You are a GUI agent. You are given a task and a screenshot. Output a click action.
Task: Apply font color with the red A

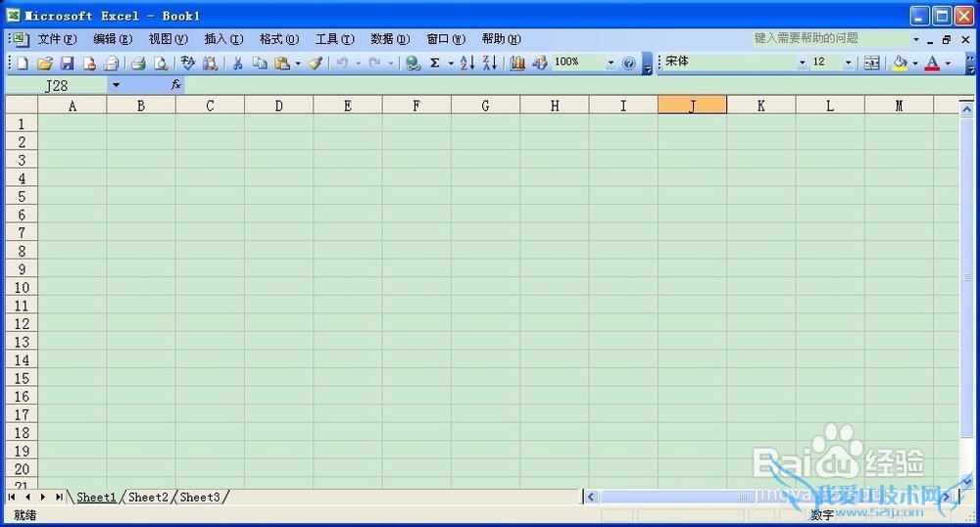(933, 63)
